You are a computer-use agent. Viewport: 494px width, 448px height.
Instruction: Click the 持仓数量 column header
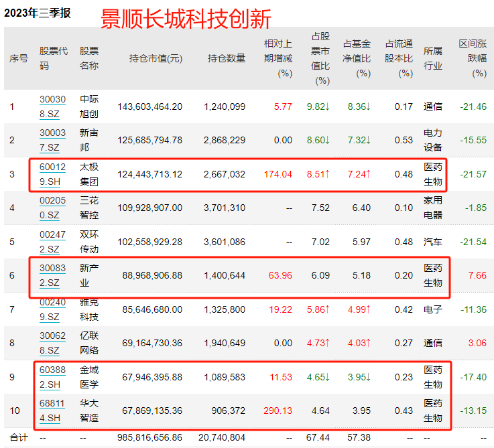[227, 58]
